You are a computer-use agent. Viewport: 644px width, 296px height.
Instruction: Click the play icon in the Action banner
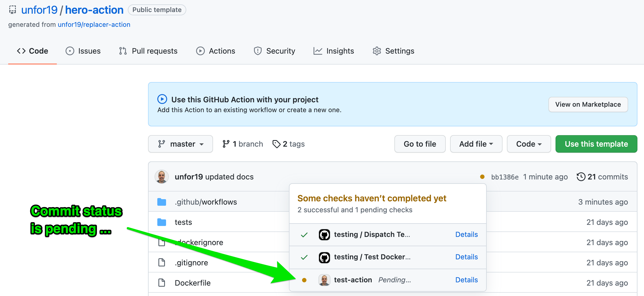click(162, 99)
